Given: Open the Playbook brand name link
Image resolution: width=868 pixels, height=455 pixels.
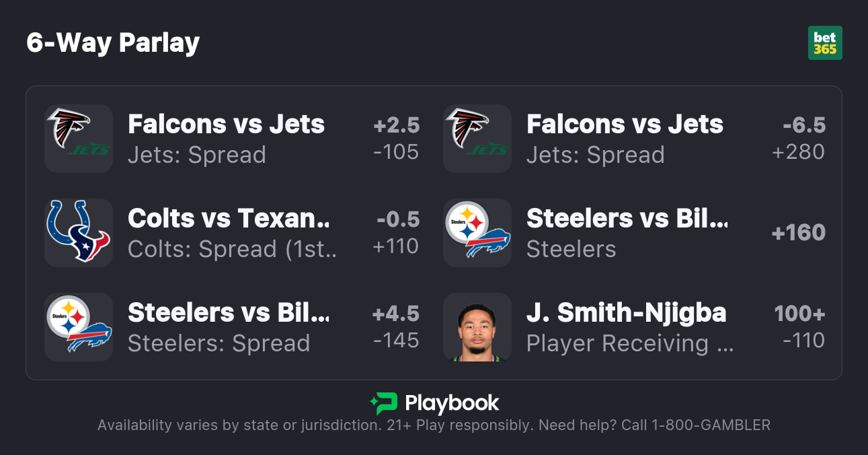Looking at the screenshot, I should click(x=452, y=404).
